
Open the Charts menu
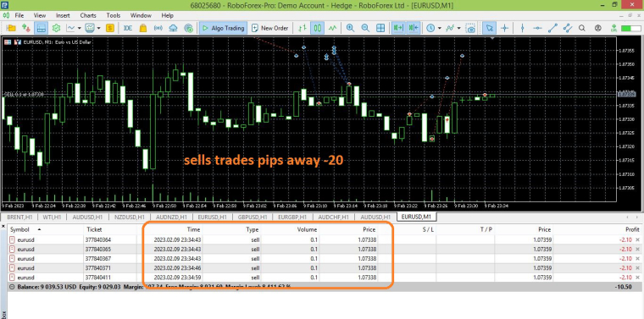point(88,15)
